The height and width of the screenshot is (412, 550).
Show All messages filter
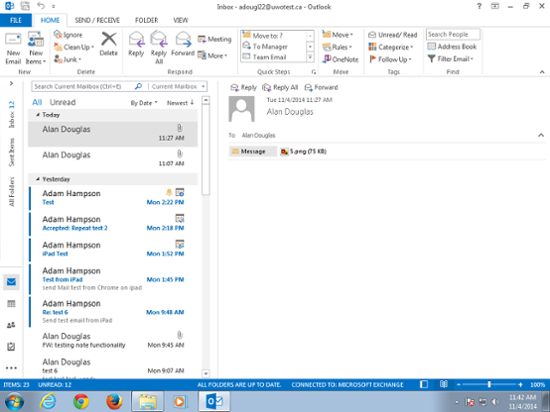(37, 102)
